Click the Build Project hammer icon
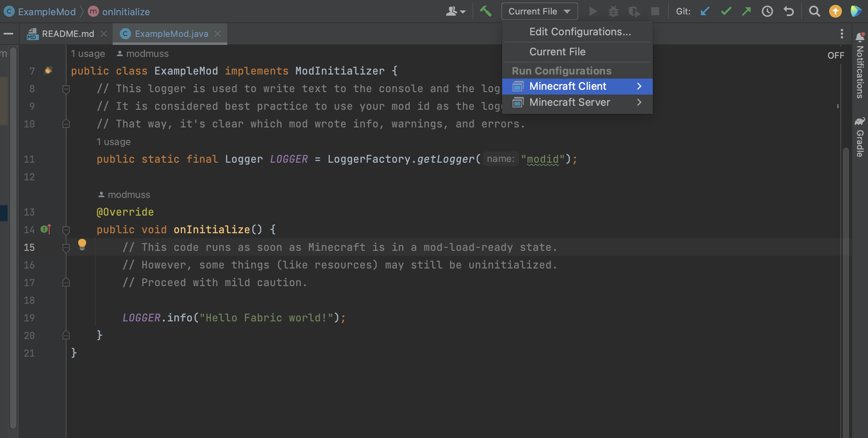 [485, 11]
